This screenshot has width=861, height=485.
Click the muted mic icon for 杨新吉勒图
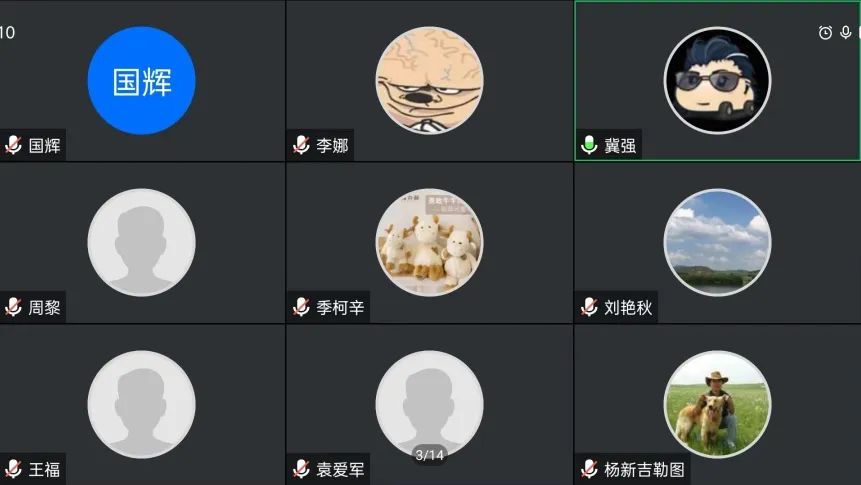(x=589, y=469)
